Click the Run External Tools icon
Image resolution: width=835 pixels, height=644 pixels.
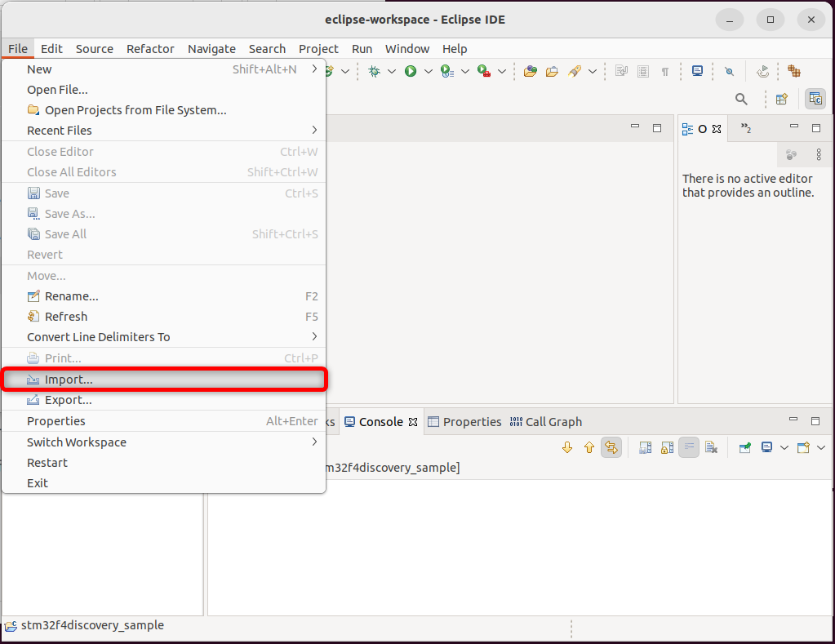tap(483, 71)
